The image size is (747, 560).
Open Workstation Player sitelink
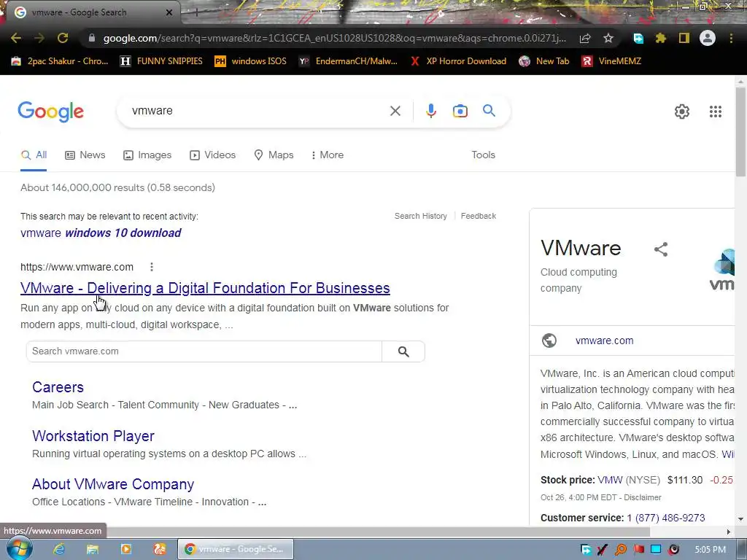(x=93, y=436)
